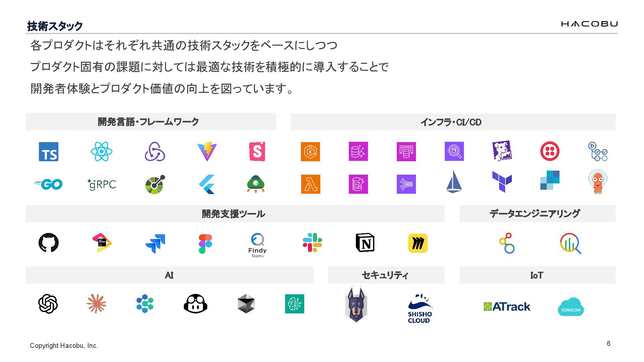The width and height of the screenshot is (644, 362).
Task: Select the Argo CD octopus icon
Action: tap(597, 182)
